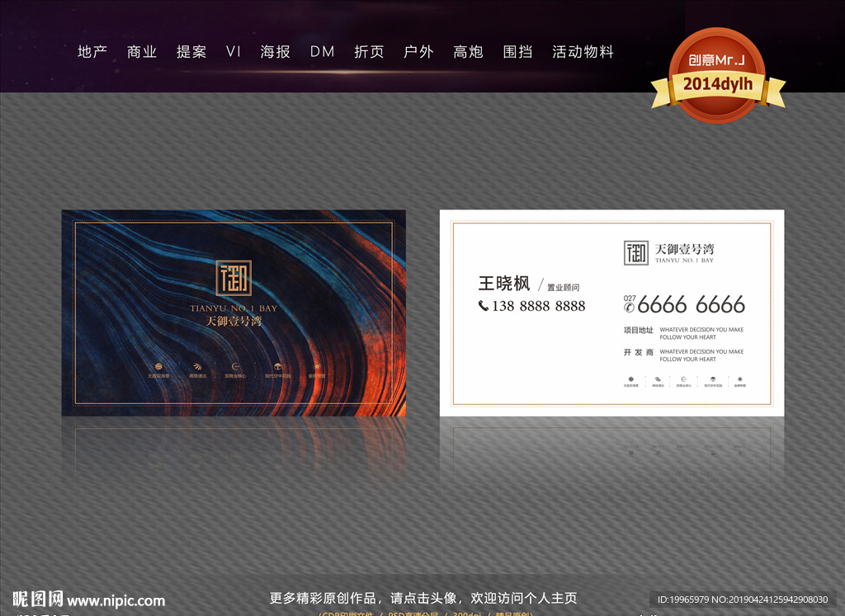Click the first round icon on the white card
The height and width of the screenshot is (616, 845).
(x=631, y=379)
